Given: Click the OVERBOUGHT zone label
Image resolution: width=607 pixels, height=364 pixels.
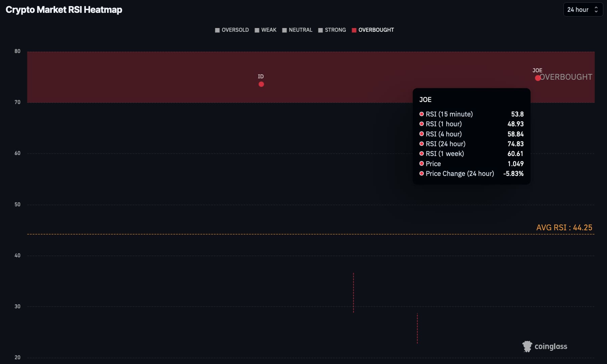Looking at the screenshot, I should [566, 77].
